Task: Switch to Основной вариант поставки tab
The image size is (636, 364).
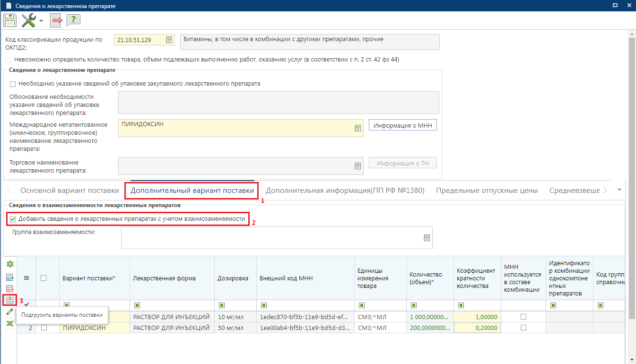Action: click(x=70, y=191)
